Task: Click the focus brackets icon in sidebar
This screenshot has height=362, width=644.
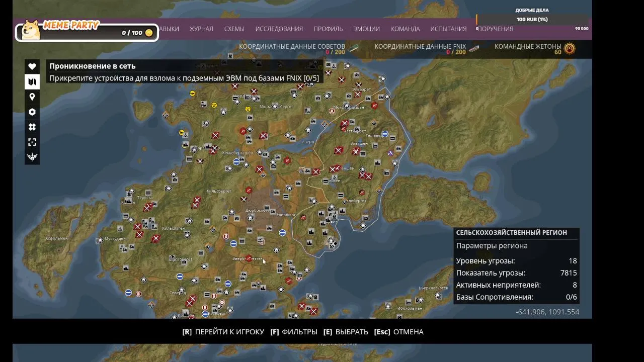Action: [32, 142]
